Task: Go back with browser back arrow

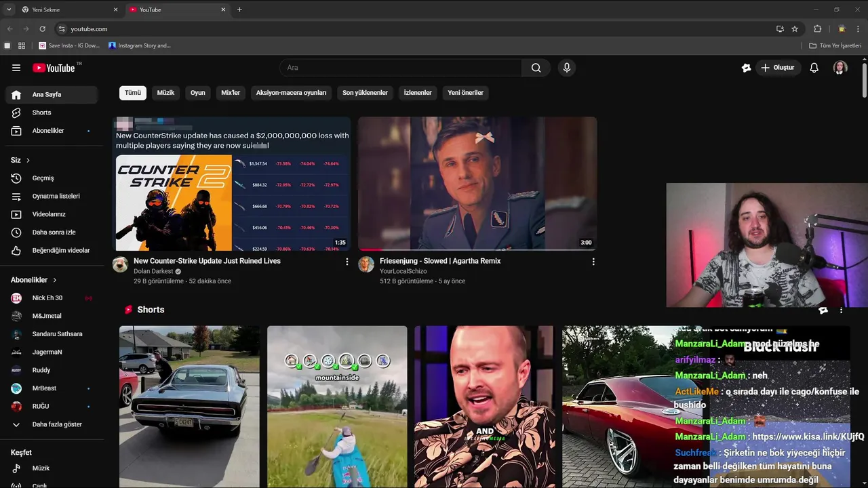Action: [9, 29]
